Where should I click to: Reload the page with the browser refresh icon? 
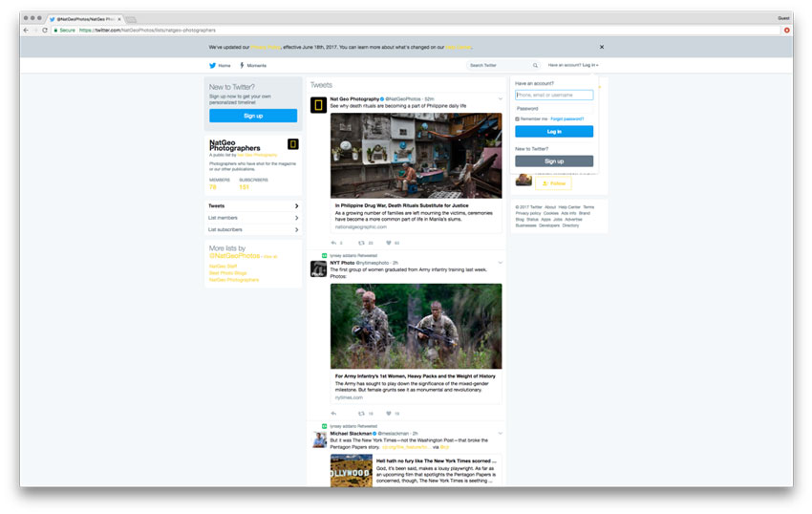[45, 30]
